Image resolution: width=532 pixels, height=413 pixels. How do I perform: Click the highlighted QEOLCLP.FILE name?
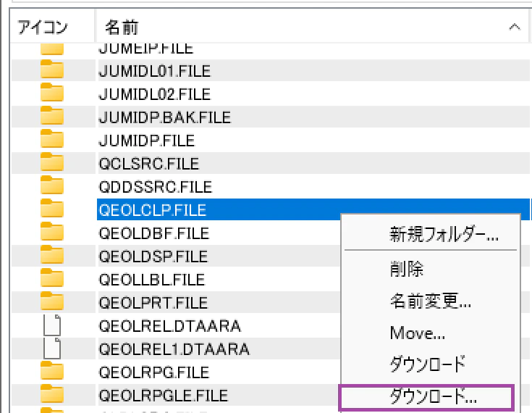click(x=153, y=210)
